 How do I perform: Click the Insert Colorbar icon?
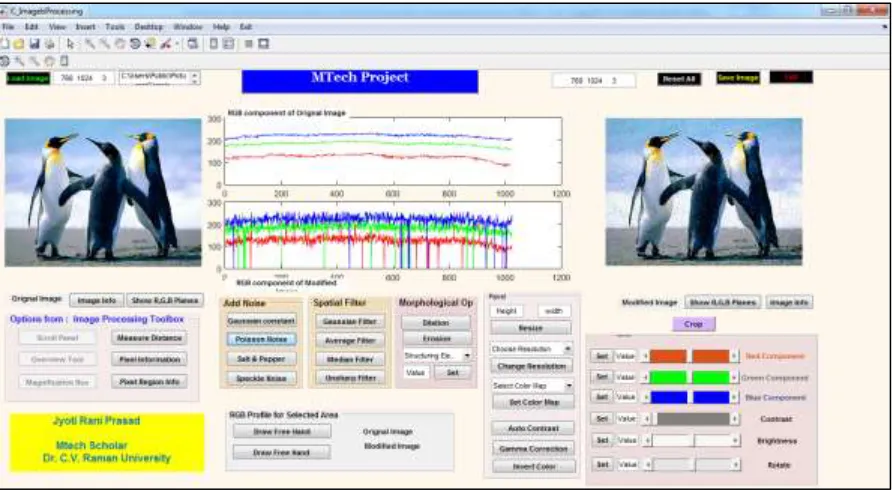point(214,44)
